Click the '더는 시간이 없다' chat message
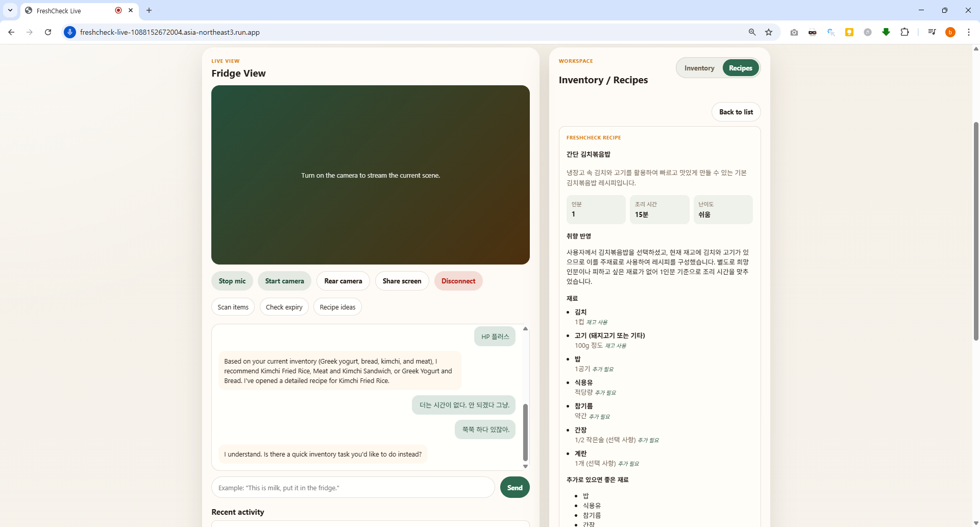Image resolution: width=980 pixels, height=527 pixels. [x=464, y=405]
